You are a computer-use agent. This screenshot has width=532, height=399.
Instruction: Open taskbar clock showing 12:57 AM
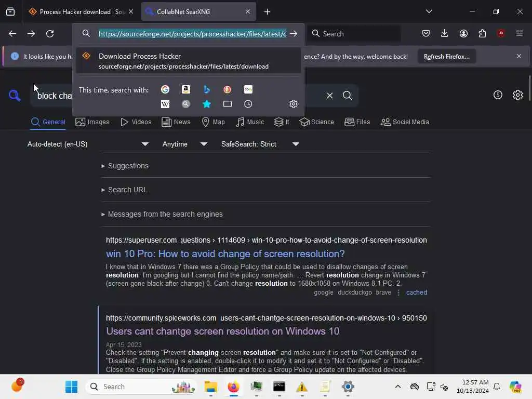(x=473, y=387)
